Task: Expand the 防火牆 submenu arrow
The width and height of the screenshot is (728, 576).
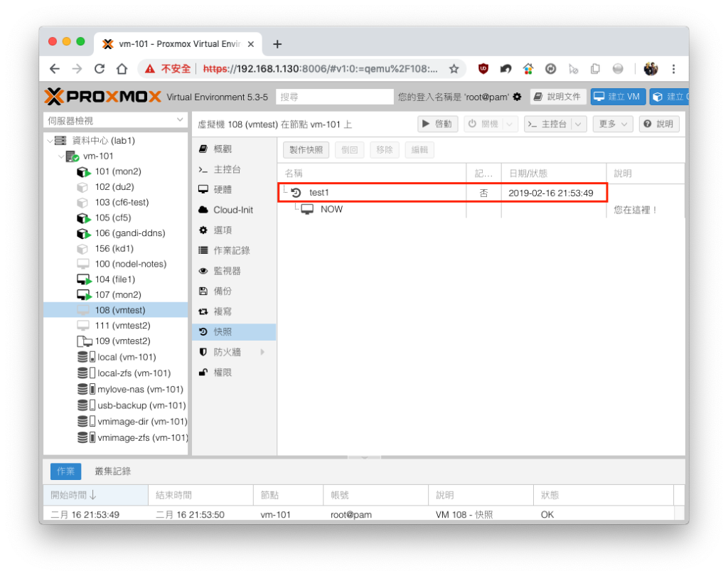Action: [x=263, y=352]
